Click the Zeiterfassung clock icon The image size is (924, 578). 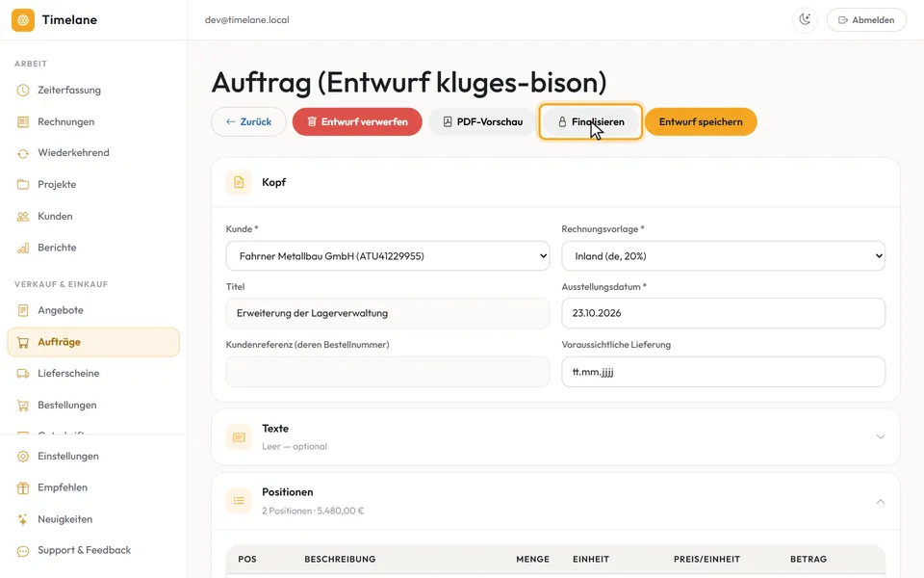point(23,91)
